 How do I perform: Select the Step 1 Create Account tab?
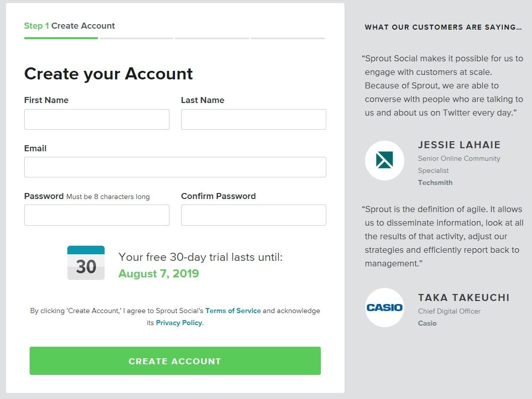click(x=69, y=26)
